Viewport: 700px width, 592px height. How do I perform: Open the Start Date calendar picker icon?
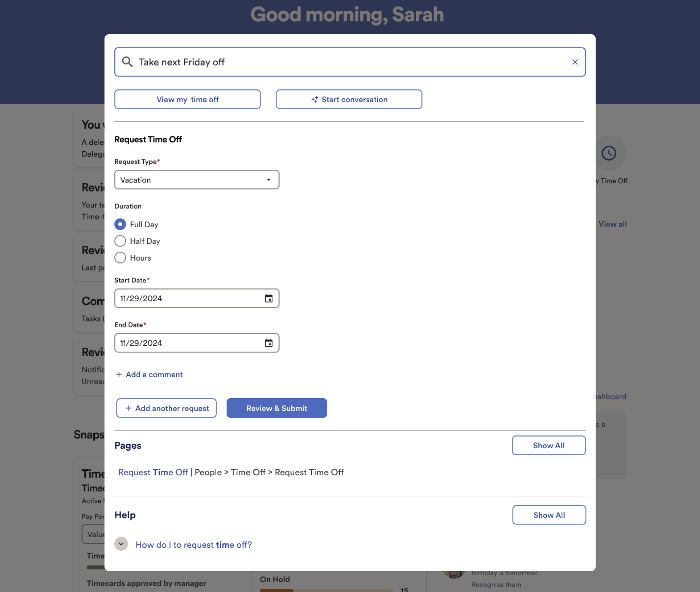268,298
